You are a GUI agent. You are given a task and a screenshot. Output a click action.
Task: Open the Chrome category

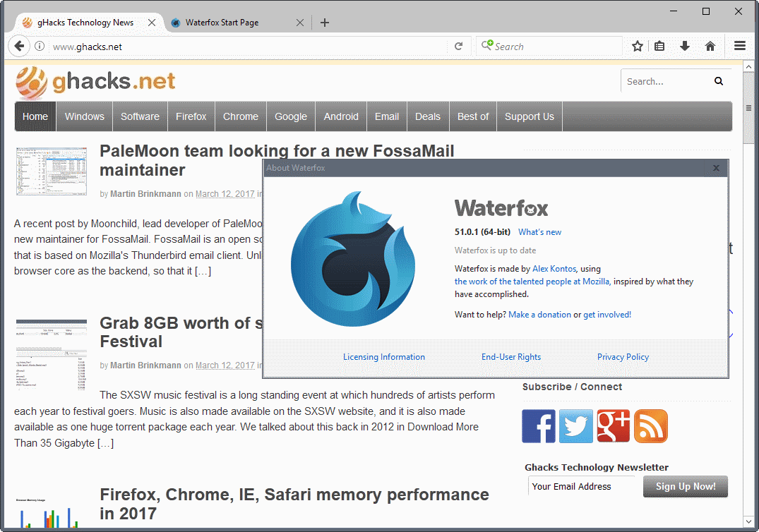click(241, 116)
